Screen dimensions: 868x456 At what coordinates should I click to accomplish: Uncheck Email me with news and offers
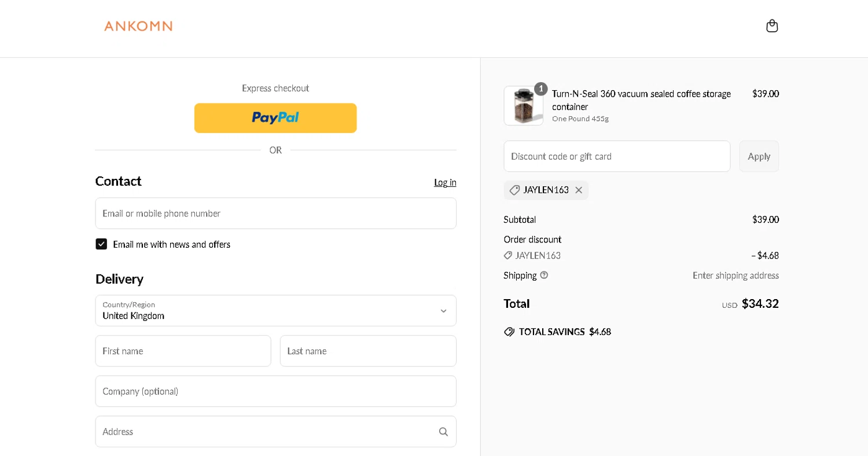click(x=101, y=244)
